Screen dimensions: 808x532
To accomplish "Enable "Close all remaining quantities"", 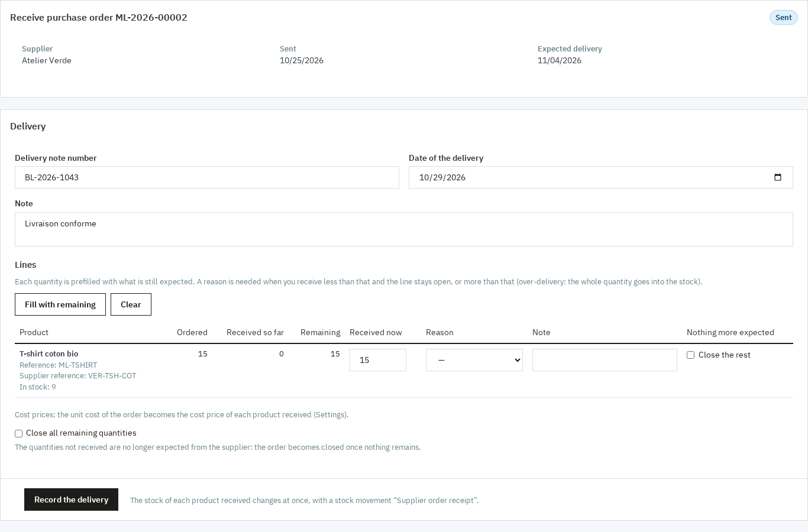I will [x=18, y=433].
